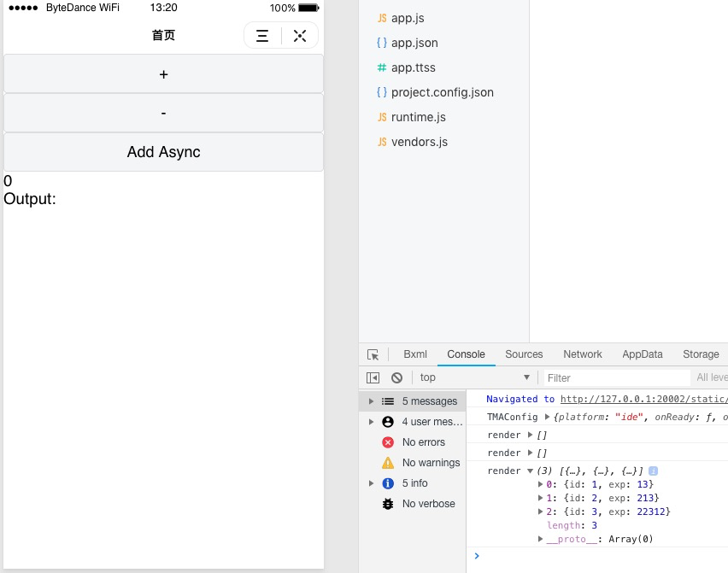Open the mini program hamburger menu icon
The width and height of the screenshot is (728, 573).
click(x=262, y=36)
